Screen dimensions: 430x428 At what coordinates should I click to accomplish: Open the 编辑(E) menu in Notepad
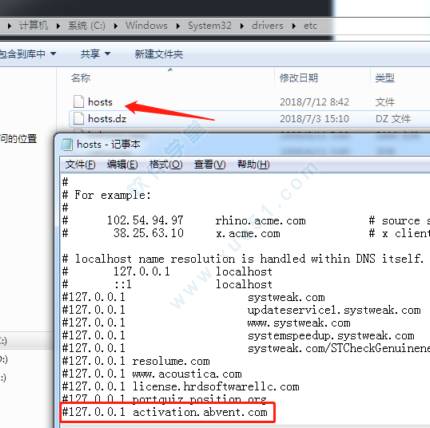point(122,165)
